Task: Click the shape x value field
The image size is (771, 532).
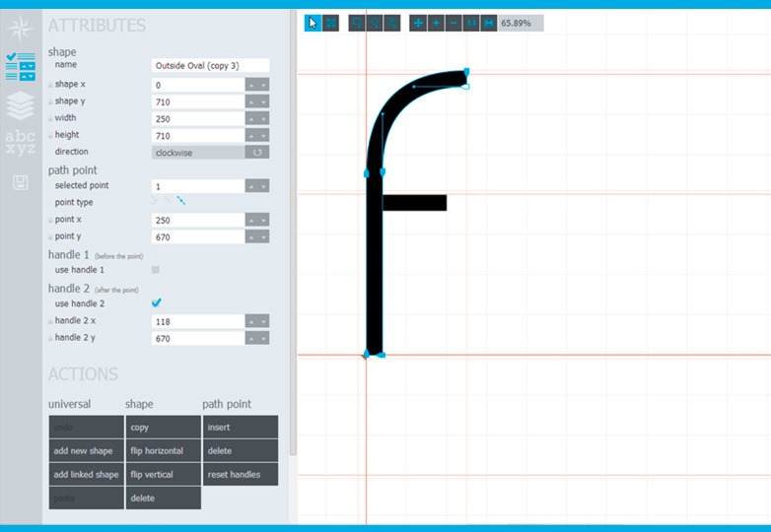Action: pyautogui.click(x=198, y=85)
